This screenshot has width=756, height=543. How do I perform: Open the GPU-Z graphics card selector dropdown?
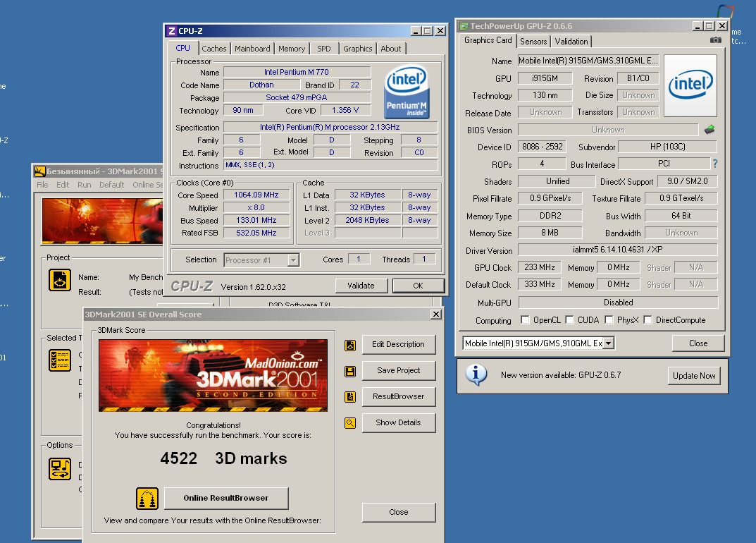pyautogui.click(x=609, y=343)
